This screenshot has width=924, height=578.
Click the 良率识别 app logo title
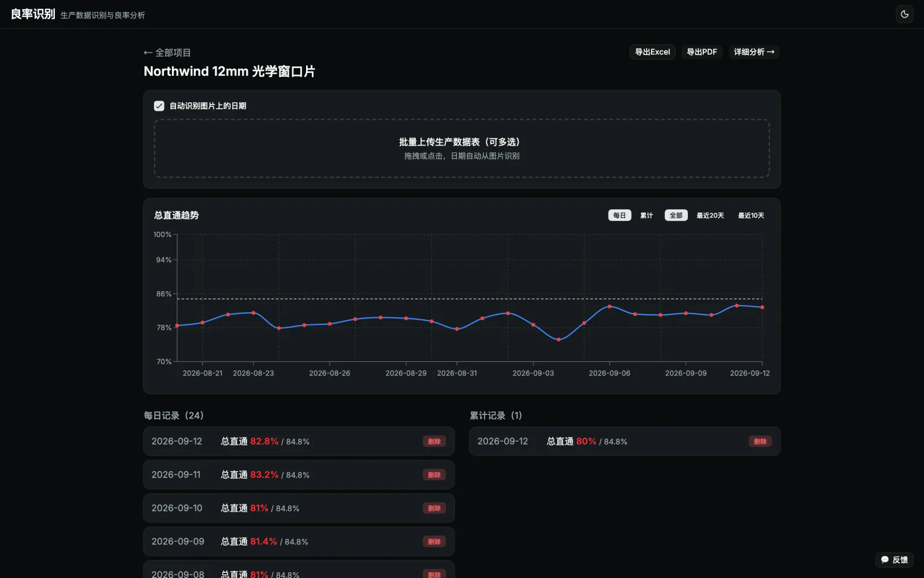[x=33, y=14]
